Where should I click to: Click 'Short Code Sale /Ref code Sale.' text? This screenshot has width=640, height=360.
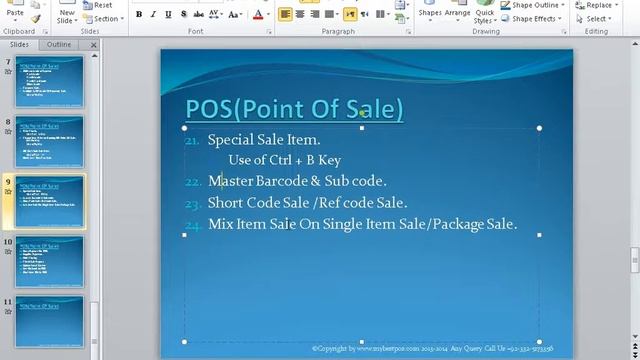point(307,203)
